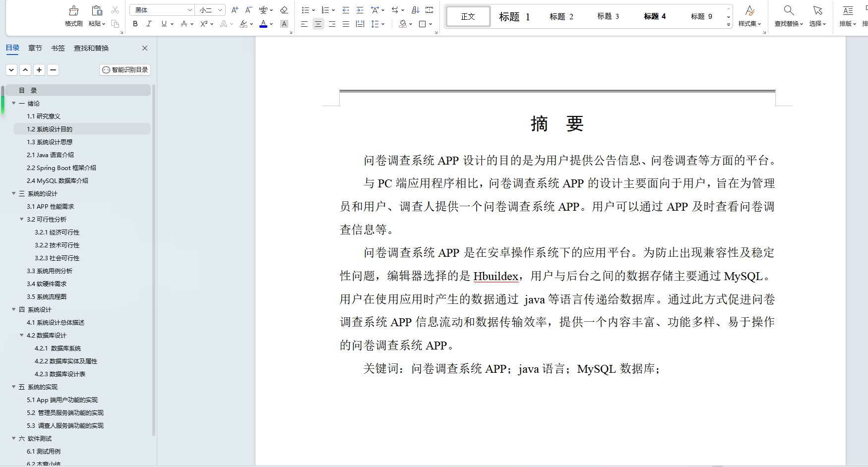Apply the blue font color A

point(263,24)
